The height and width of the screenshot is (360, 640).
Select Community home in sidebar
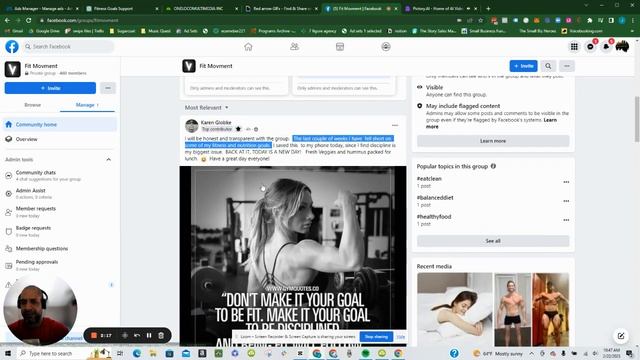coord(60,124)
